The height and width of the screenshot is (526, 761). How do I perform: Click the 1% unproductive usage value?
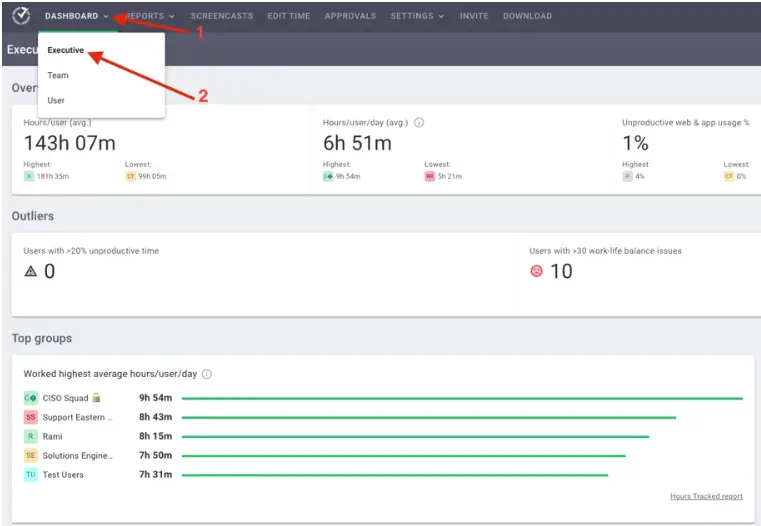[x=635, y=143]
